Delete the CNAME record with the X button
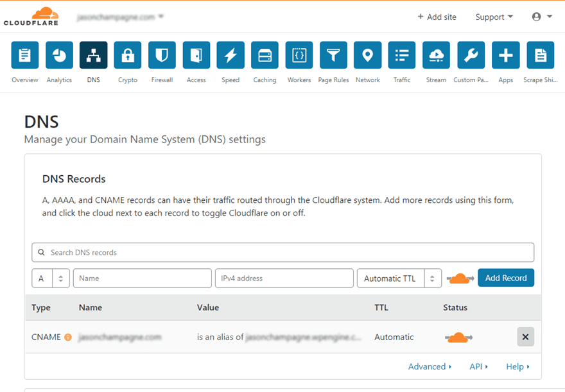The height and width of the screenshot is (392, 565). 525,337
